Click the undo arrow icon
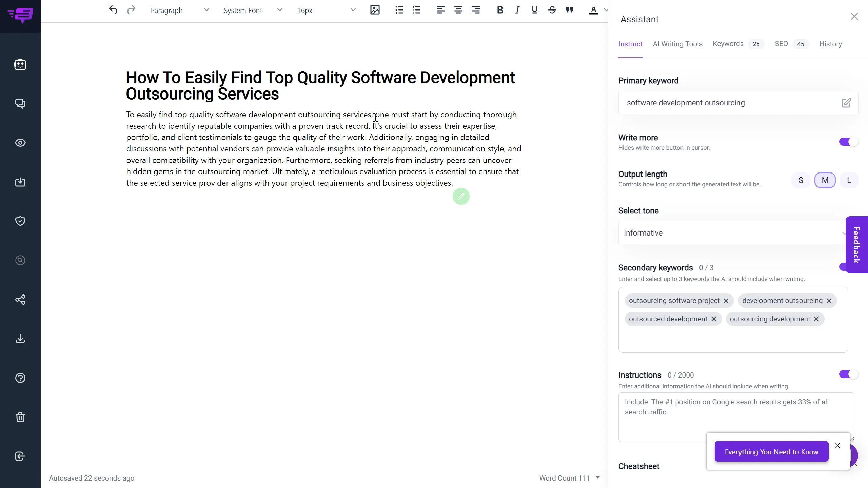 (113, 10)
